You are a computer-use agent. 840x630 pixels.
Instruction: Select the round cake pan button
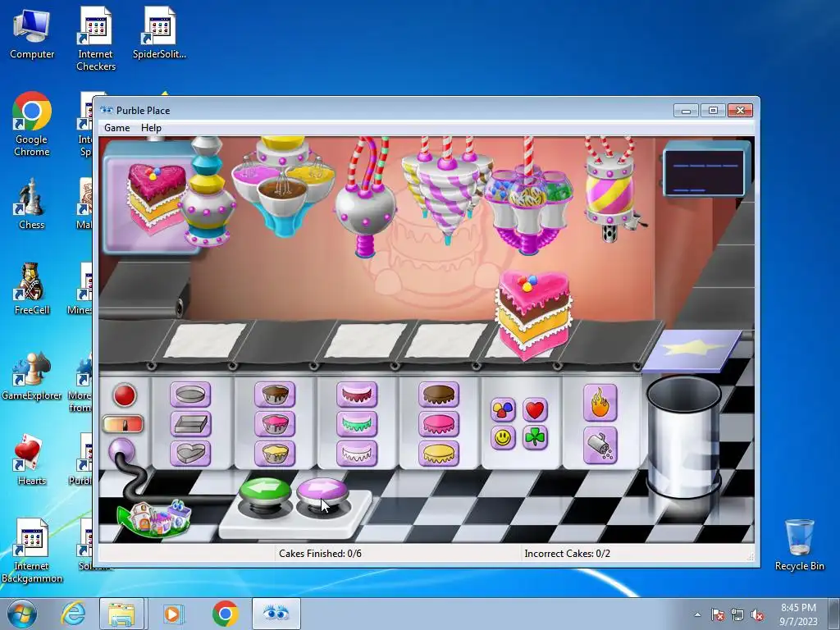[190, 395]
